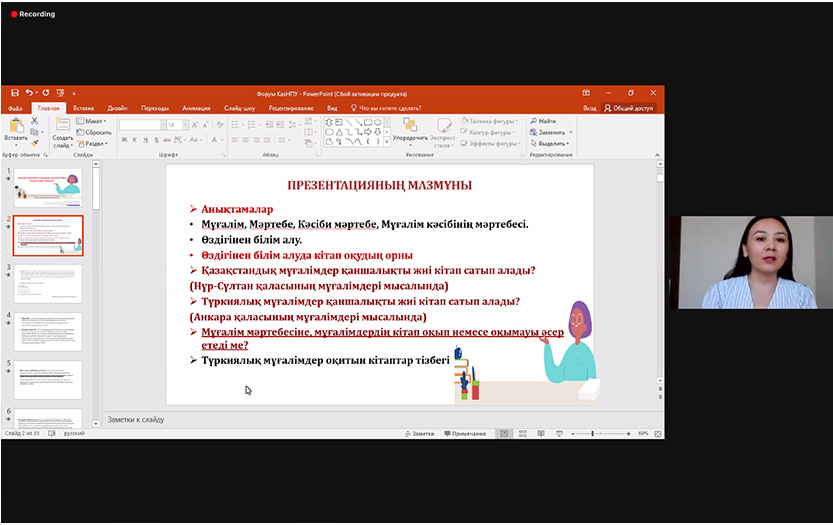The height and width of the screenshot is (525, 833).
Task: Click the zoom slider in status bar
Action: [x=592, y=434]
